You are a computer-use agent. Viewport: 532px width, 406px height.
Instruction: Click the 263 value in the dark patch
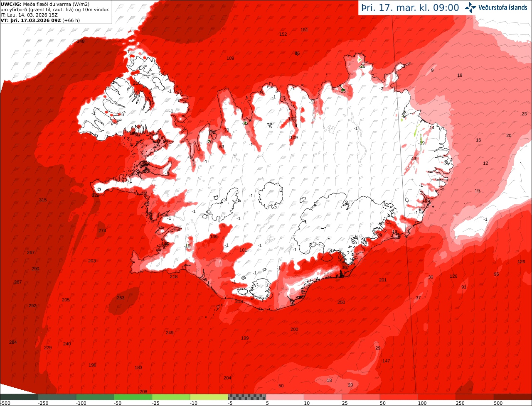121,298
